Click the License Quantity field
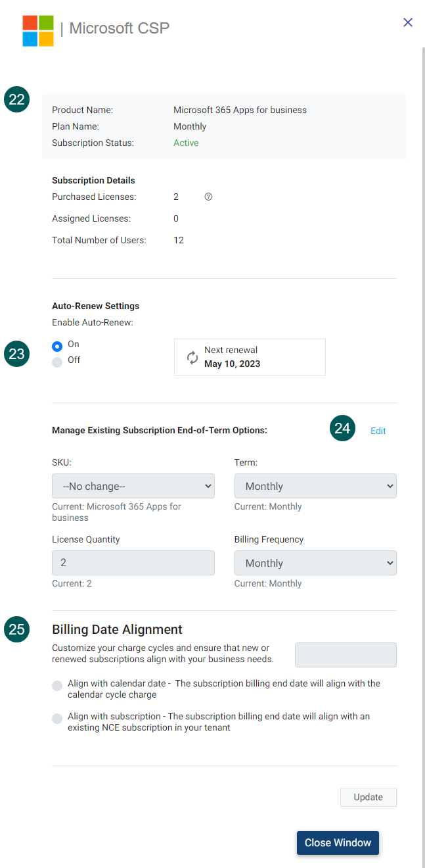The image size is (425, 868). point(133,563)
